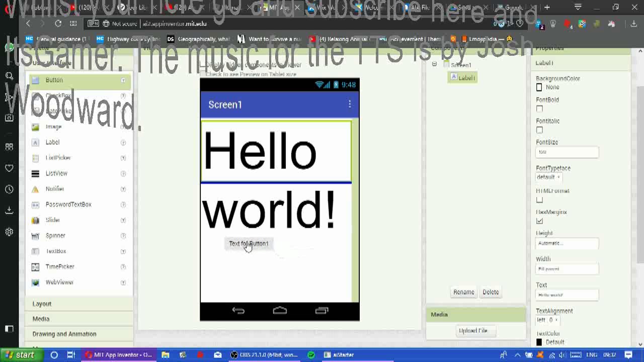Select the Image component in the palette
The width and height of the screenshot is (644, 362).
(53, 127)
